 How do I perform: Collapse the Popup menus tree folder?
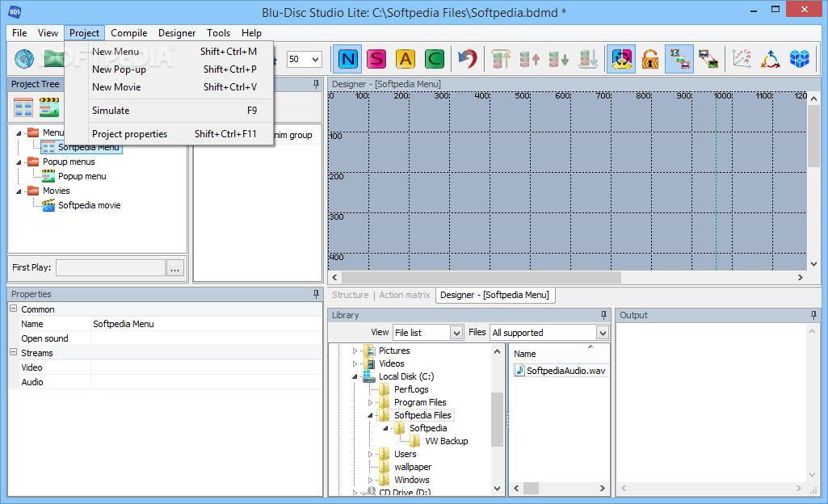[x=19, y=162]
